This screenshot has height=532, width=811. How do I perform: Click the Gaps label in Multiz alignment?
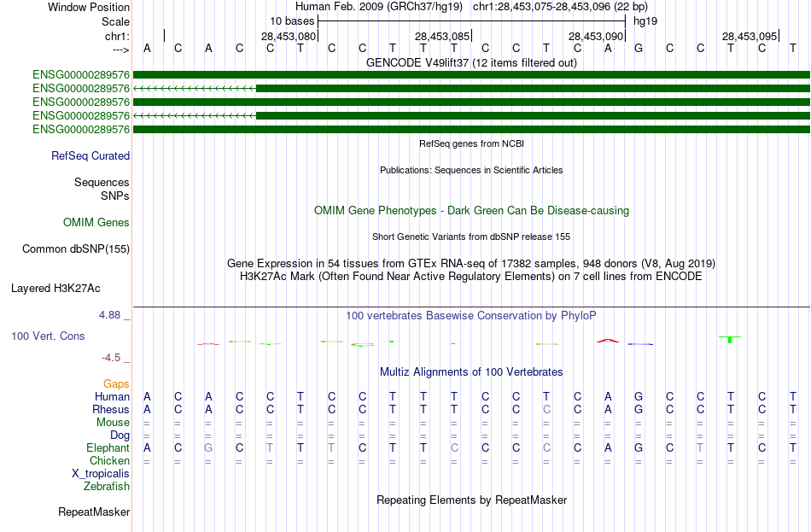116,383
